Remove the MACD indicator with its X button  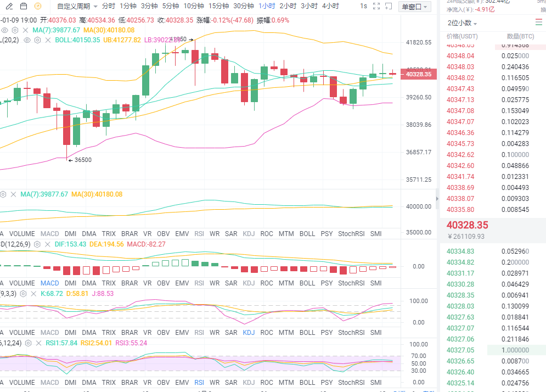(48, 244)
